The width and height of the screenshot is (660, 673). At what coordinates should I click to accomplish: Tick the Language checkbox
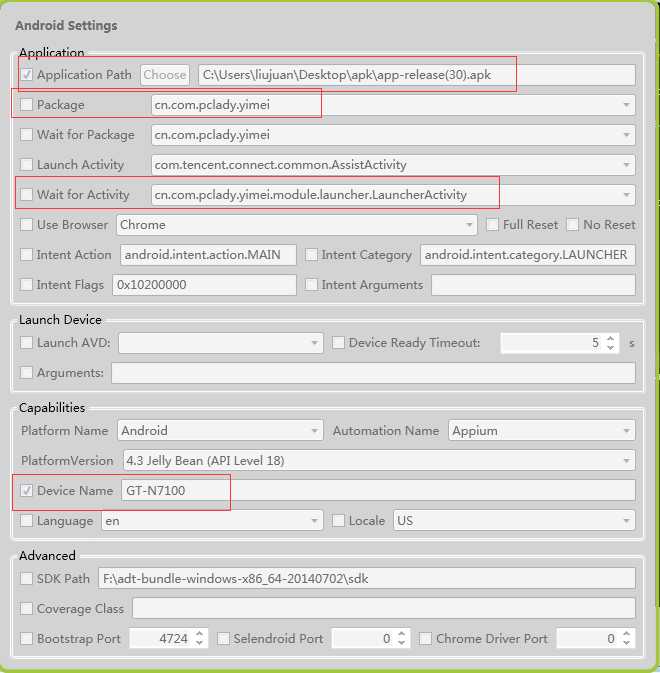pos(27,520)
